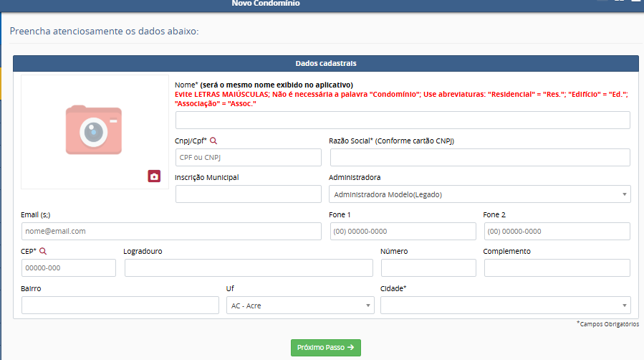644x360 pixels.
Task: Focus the Nome input field
Action: 402,120
